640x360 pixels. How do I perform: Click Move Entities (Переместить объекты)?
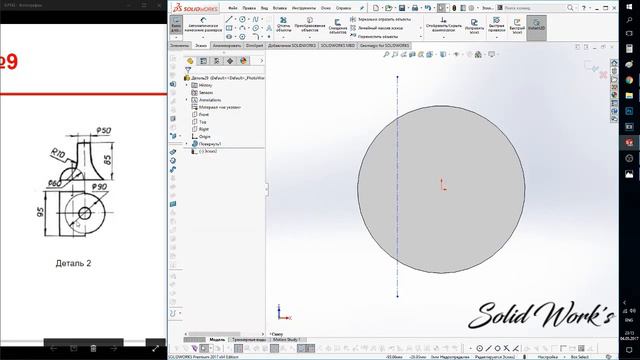point(373,36)
